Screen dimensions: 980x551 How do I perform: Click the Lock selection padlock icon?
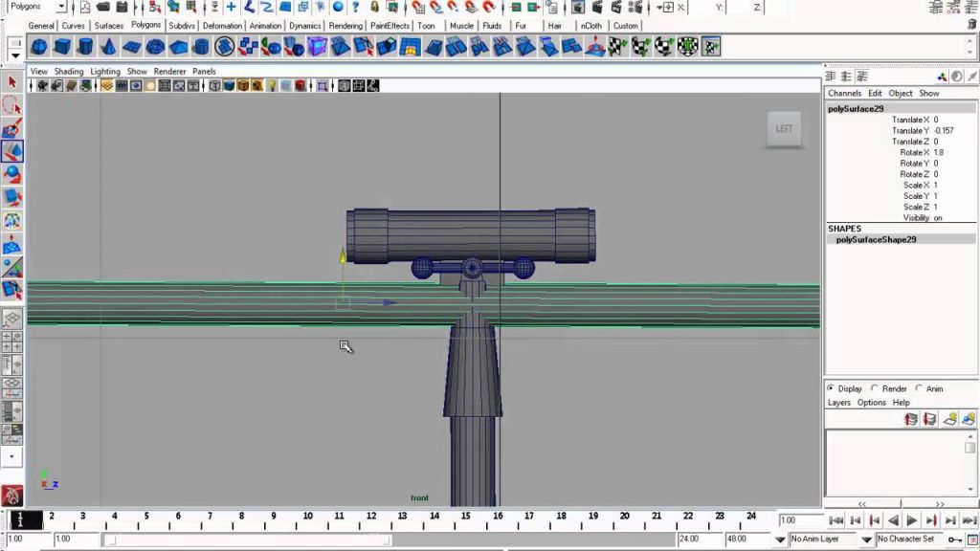tap(374, 7)
